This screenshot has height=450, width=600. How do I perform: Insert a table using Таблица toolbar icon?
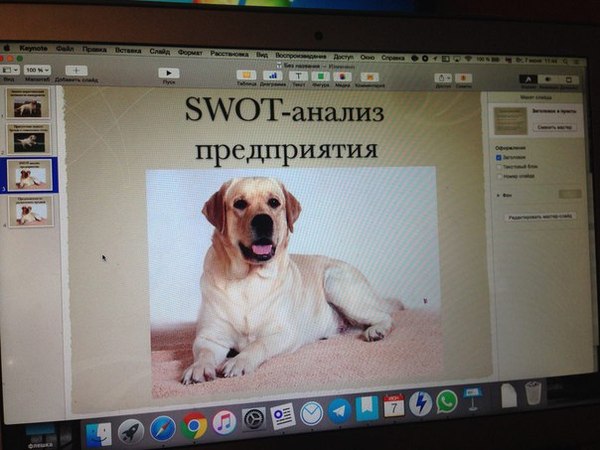tap(246, 75)
